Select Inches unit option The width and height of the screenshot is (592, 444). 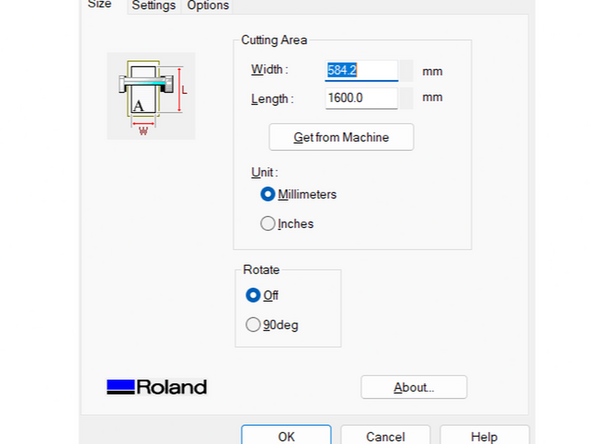(287, 224)
